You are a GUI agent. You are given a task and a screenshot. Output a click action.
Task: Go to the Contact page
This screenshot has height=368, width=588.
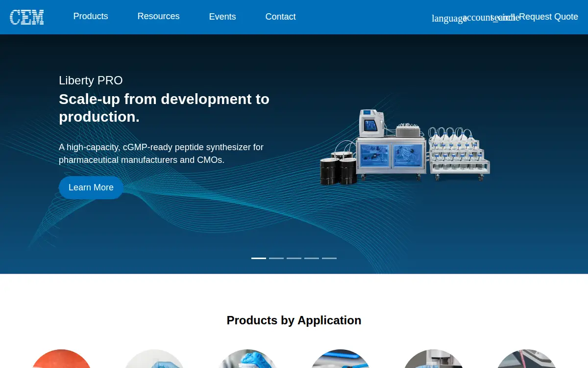280,17
